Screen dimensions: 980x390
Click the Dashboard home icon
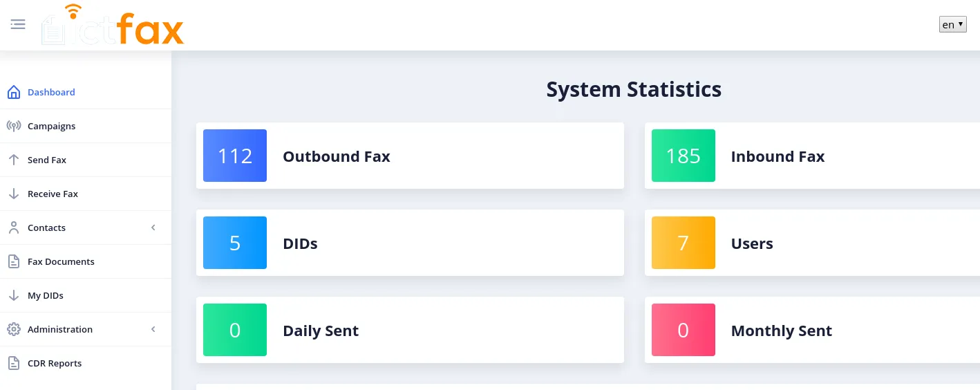tap(13, 92)
